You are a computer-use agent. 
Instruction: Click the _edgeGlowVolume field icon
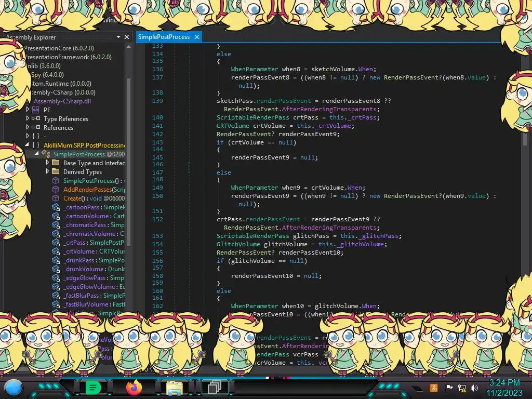56,286
